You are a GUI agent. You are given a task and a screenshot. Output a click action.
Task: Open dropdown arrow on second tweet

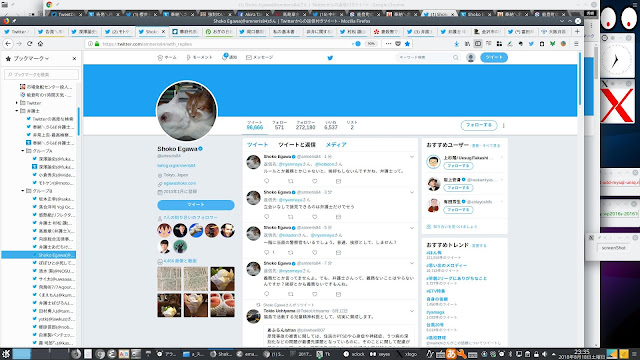[412, 192]
